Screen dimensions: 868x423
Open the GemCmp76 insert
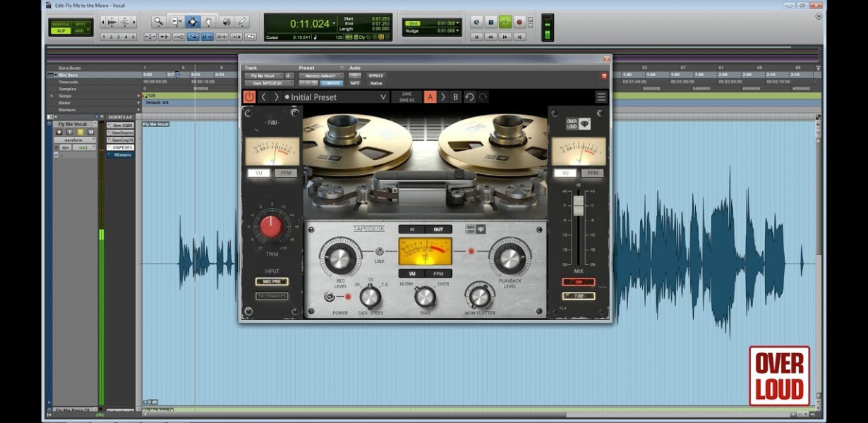point(120,140)
